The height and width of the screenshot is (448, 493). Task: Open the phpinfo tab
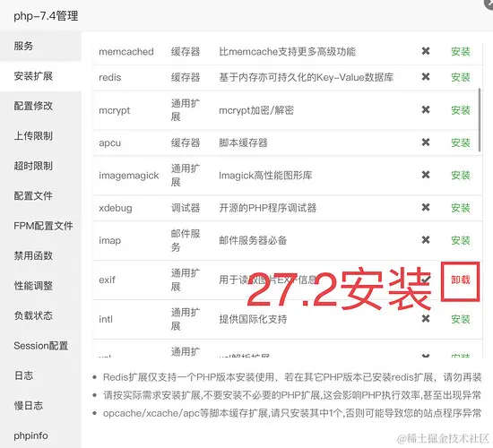pos(40,435)
